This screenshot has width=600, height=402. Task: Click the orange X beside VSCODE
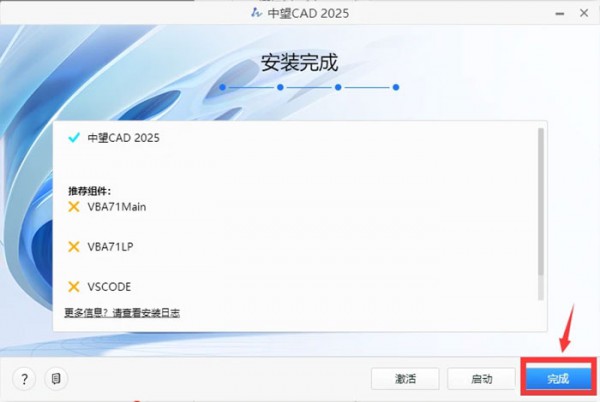73,286
